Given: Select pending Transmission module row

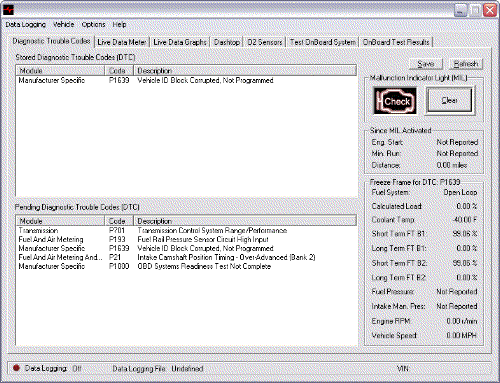Looking at the screenshot, I should pos(38,230).
